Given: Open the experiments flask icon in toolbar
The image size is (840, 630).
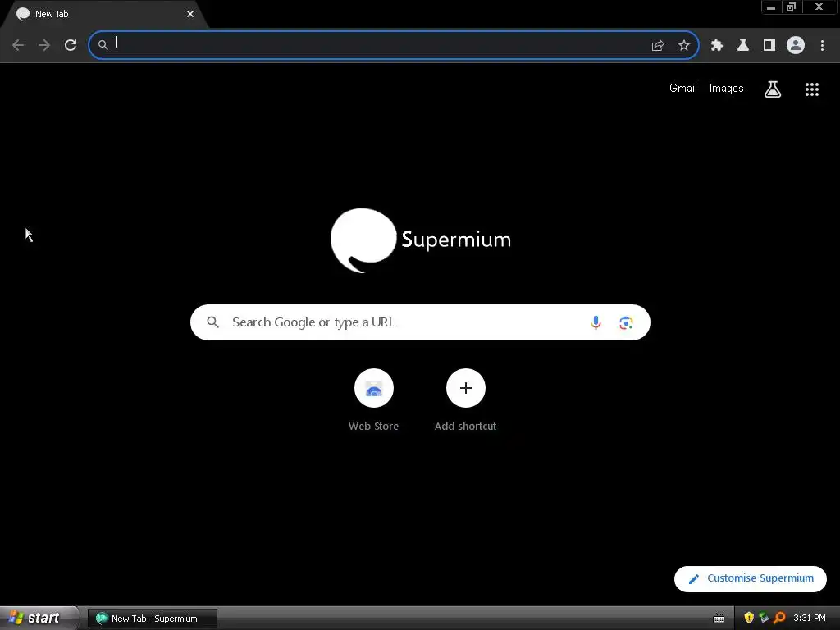Looking at the screenshot, I should point(743,46).
